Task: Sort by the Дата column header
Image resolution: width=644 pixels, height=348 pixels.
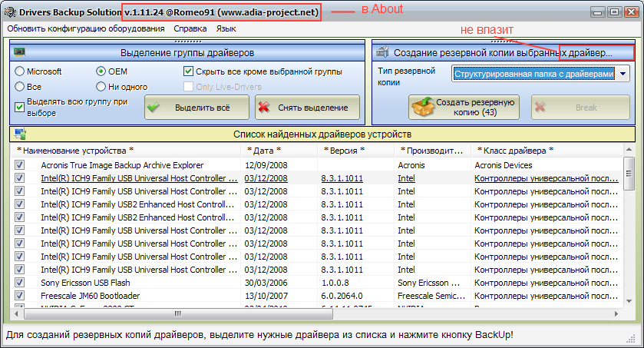Action: (x=263, y=150)
